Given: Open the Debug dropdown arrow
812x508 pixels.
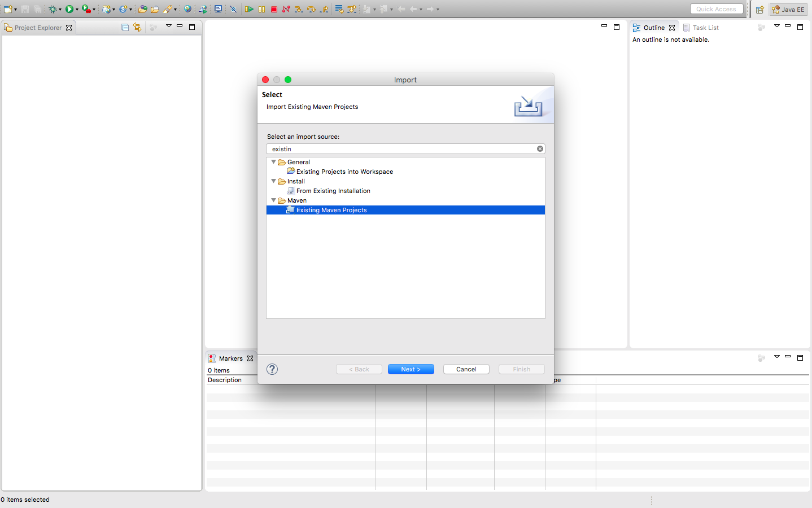Looking at the screenshot, I should [x=60, y=10].
